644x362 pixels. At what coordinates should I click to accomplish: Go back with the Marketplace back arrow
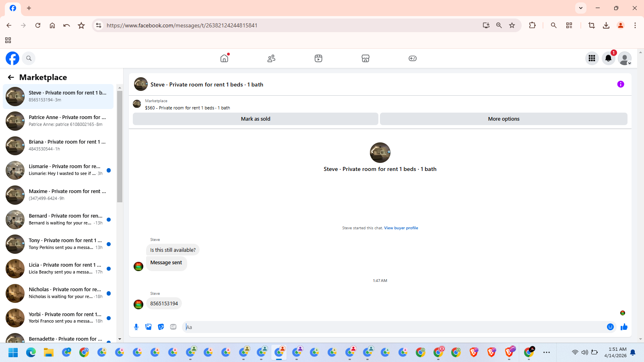11,77
